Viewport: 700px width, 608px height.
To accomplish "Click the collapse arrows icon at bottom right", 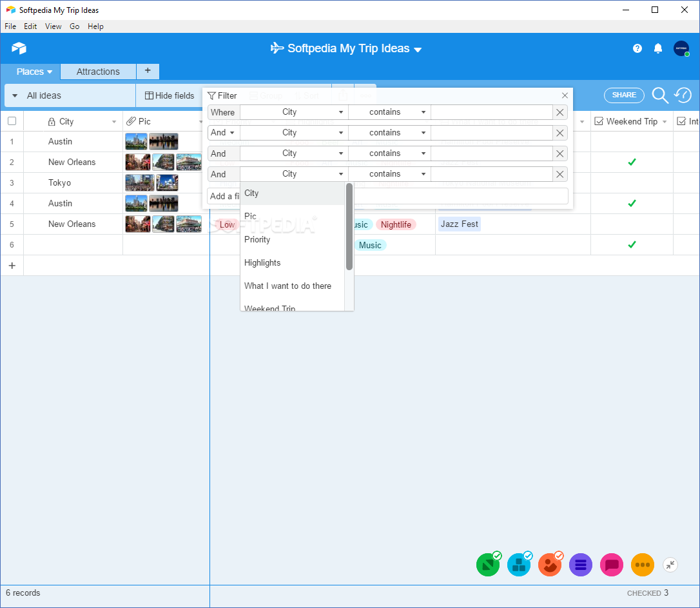I will pos(670,565).
